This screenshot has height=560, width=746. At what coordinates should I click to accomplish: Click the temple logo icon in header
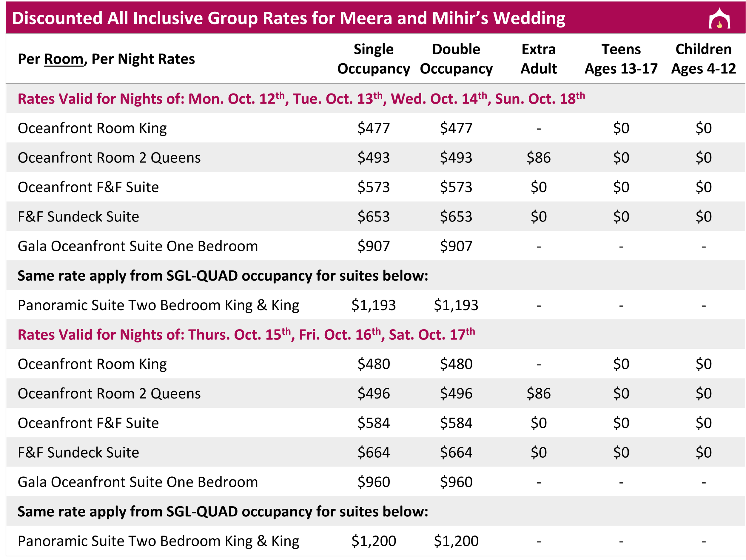719,19
